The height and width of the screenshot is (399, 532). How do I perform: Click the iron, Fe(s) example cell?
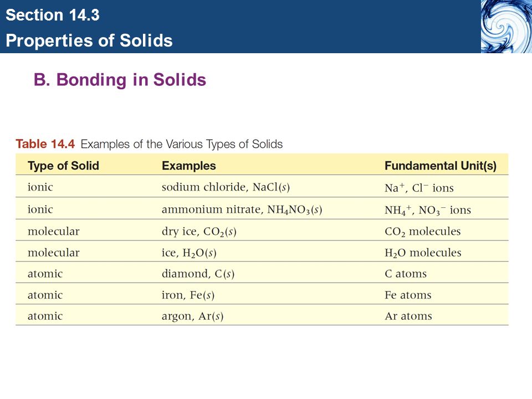(x=188, y=295)
